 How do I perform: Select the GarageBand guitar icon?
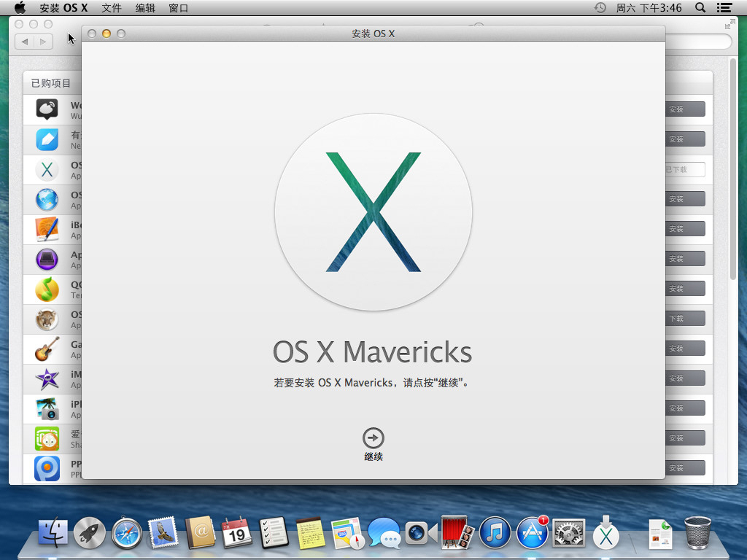click(47, 349)
